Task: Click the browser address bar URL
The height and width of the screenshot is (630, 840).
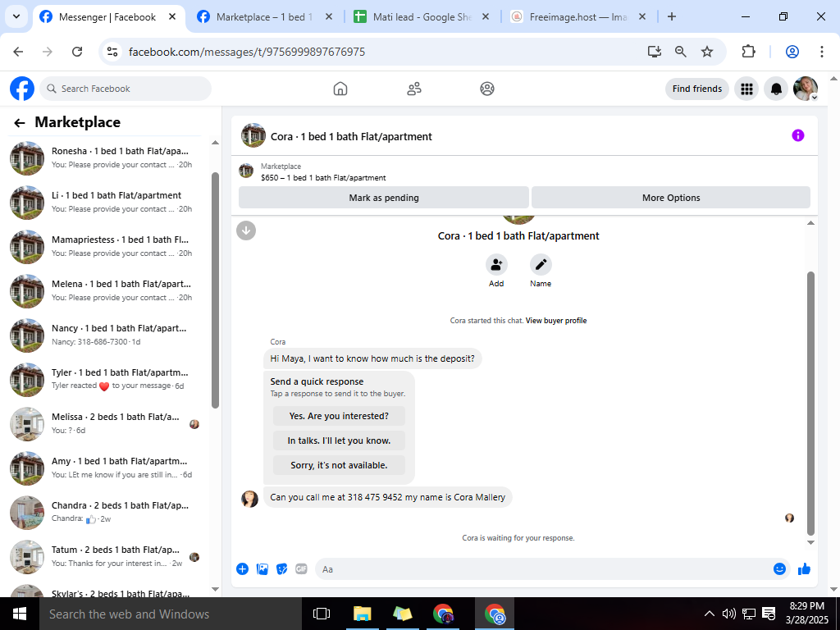Action: 247,52
